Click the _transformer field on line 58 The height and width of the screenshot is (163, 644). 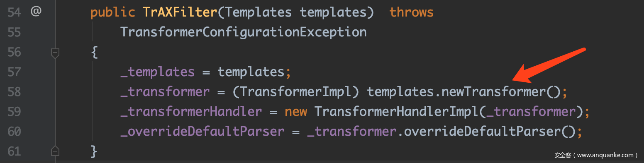pos(165,92)
